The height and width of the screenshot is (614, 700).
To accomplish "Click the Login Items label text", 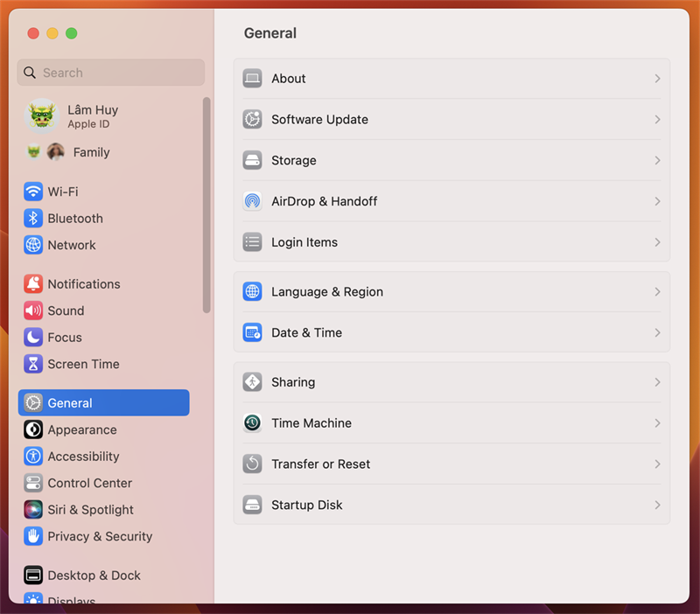I will (x=304, y=242).
